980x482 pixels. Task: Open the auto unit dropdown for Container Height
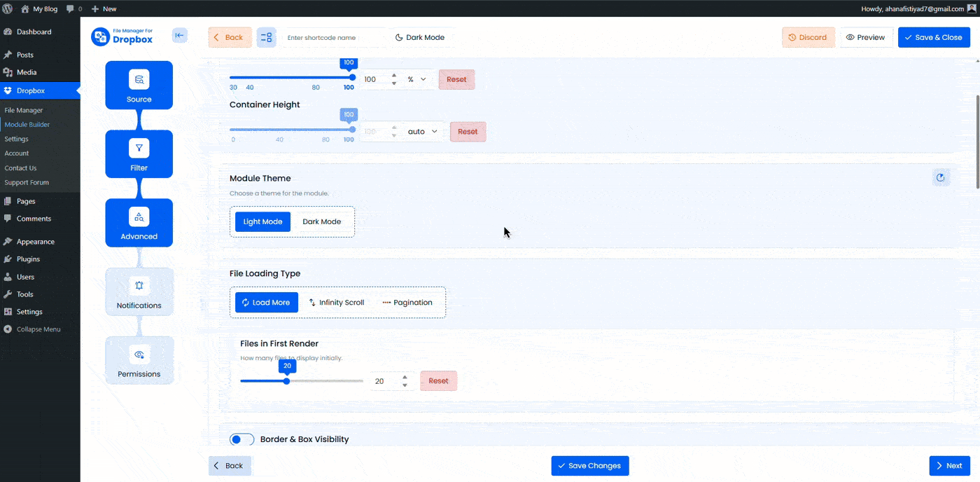point(423,131)
